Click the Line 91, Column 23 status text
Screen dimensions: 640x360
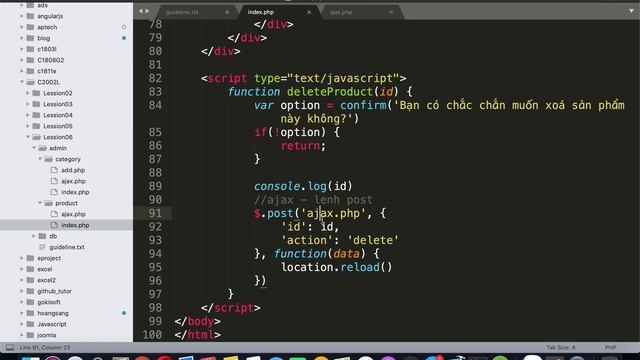point(45,347)
